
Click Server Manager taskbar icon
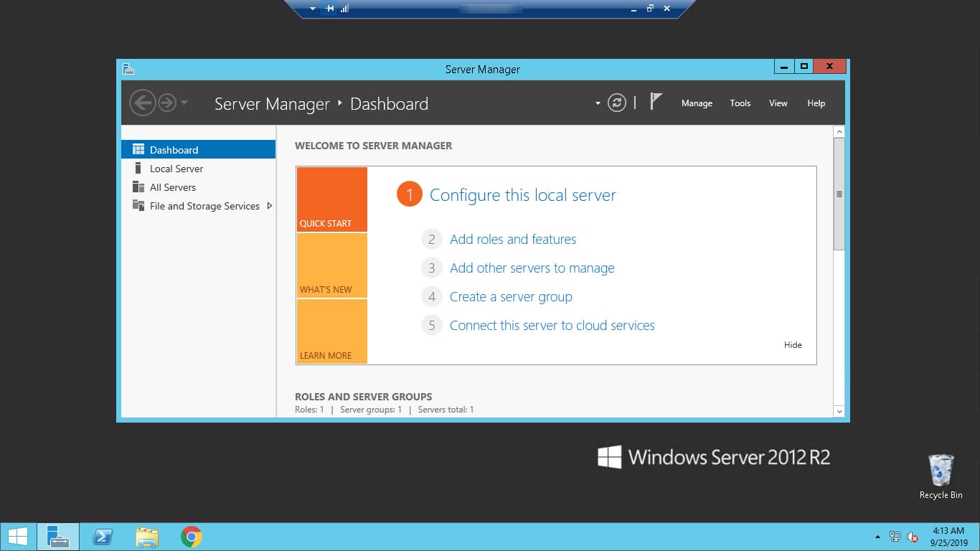pos(57,537)
